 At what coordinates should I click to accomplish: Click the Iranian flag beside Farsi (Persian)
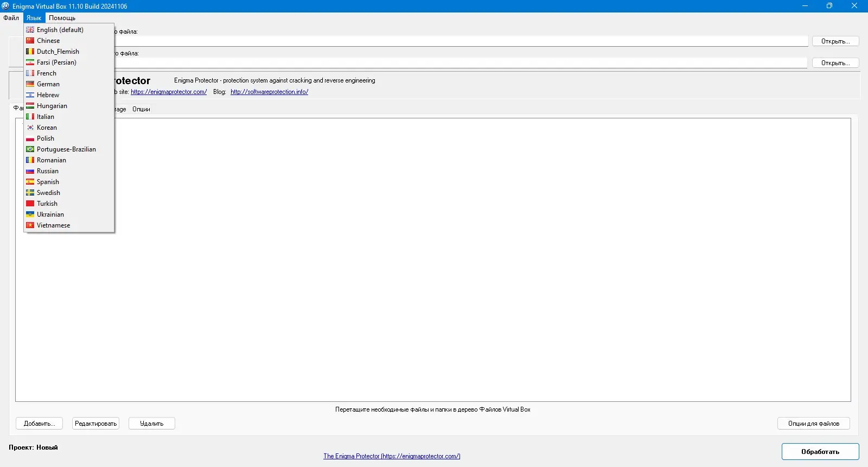(x=30, y=62)
